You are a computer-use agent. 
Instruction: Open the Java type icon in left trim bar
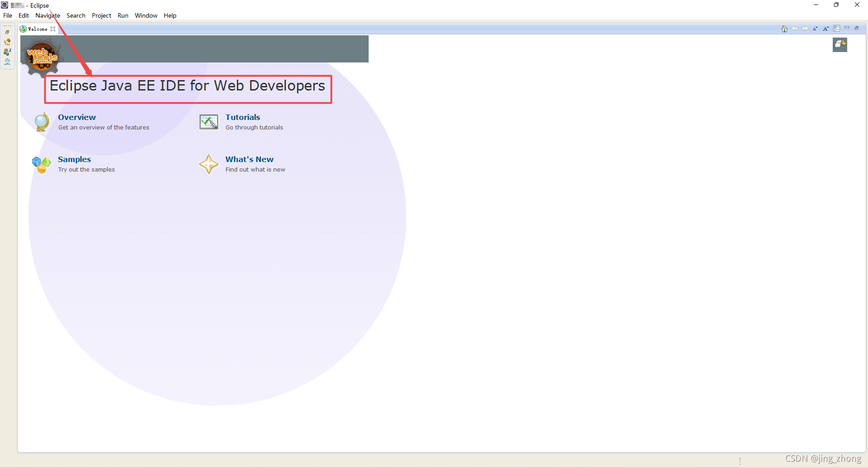pyautogui.click(x=7, y=52)
